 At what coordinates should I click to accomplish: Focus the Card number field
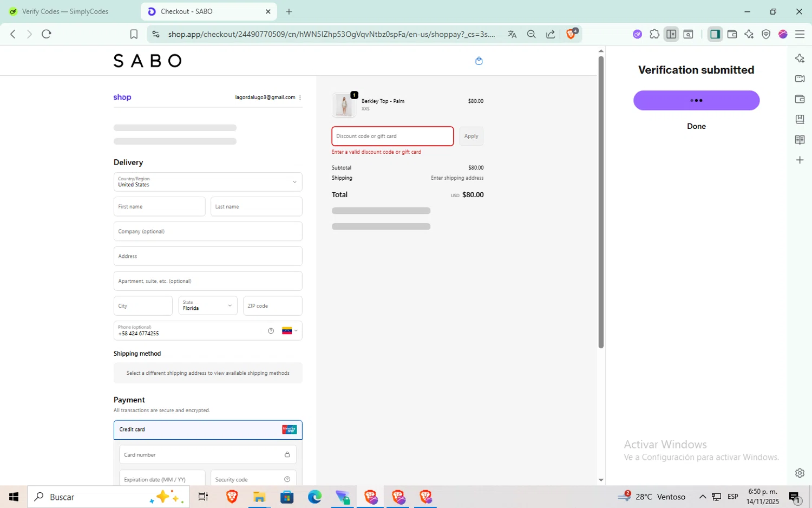click(x=208, y=454)
